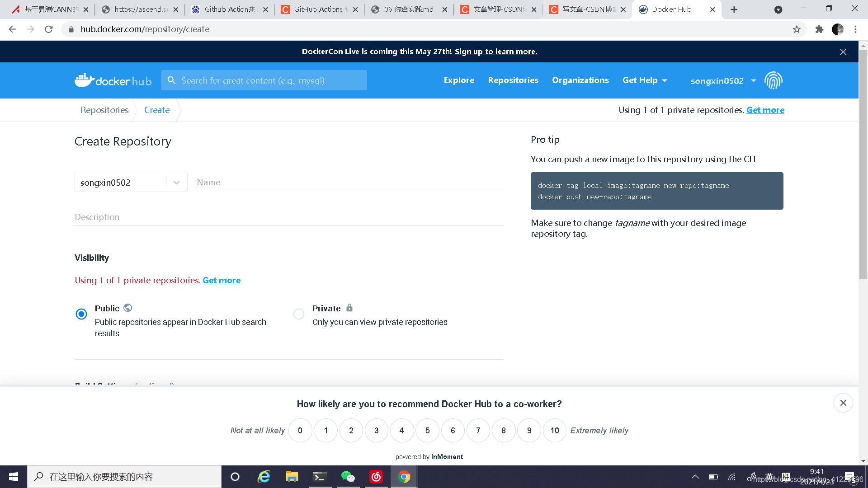Screen dimensions: 868x488
Task: Select rating 7 on NPS survey
Action: 478,430
